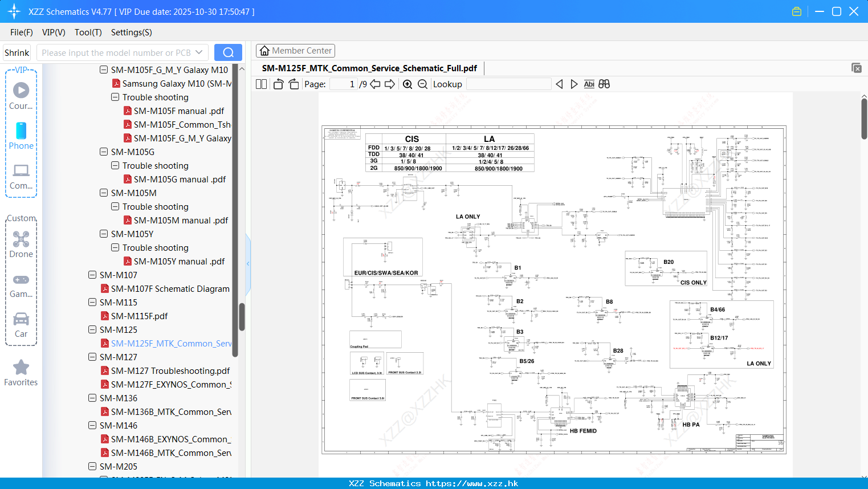Collapse the SM-M105Y node
The image size is (868, 489).
104,234
